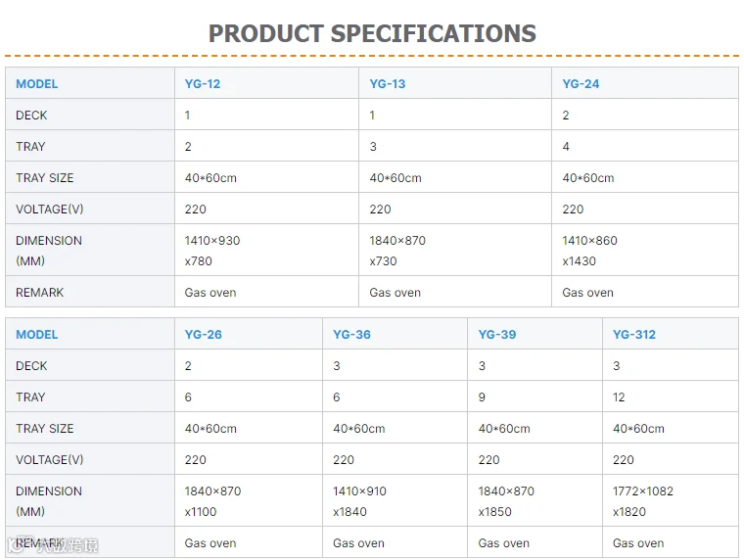Select the YG-12 model header
The height and width of the screenshot is (560, 744).
203,84
